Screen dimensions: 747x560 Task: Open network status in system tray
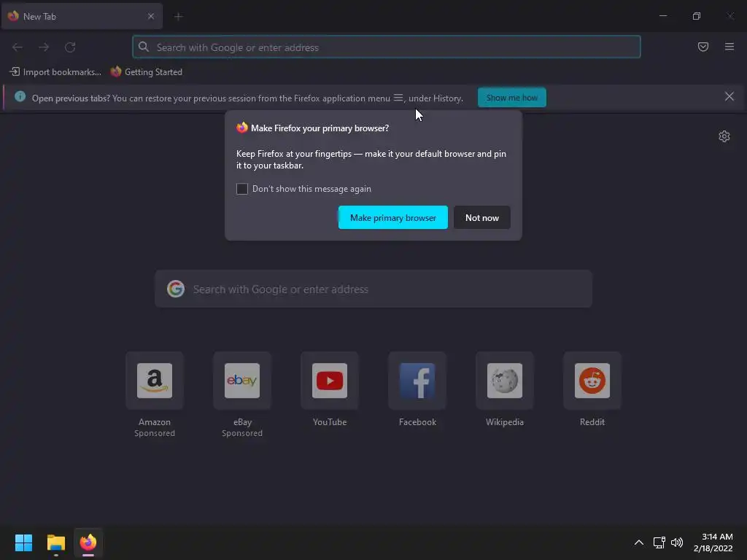659,542
